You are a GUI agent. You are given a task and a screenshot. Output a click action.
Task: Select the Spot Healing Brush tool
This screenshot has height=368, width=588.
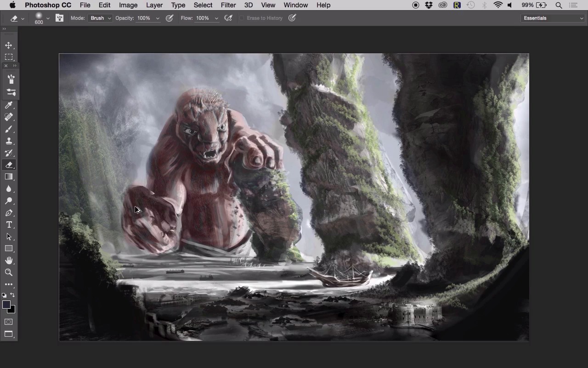point(9,117)
